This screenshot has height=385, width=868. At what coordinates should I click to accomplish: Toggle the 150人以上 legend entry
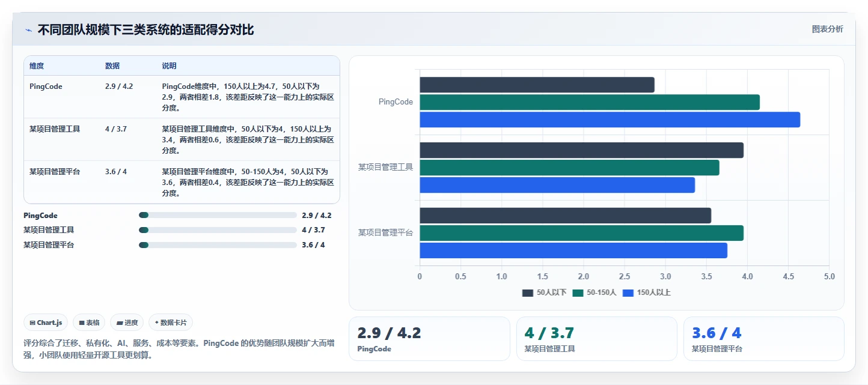[647, 293]
